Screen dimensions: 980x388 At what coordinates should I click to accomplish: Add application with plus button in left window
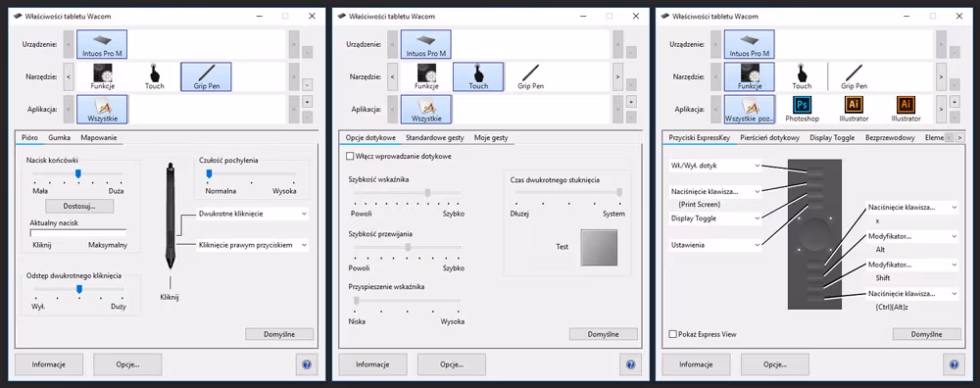pos(308,101)
